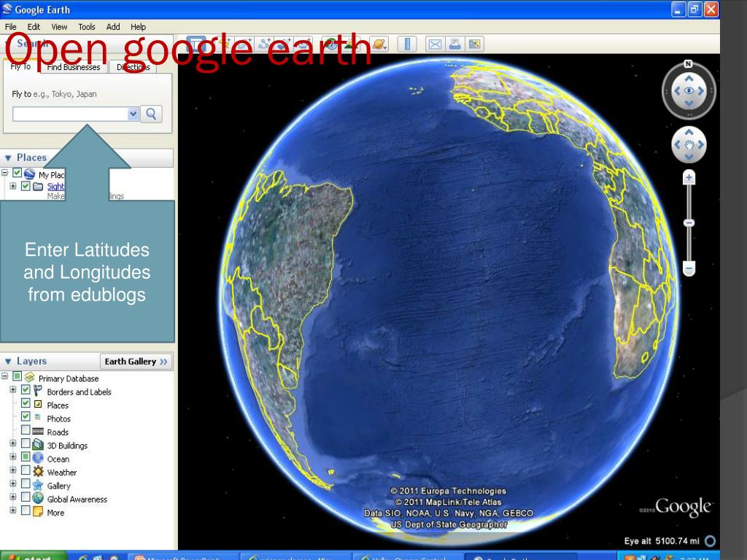
Task: Select the Global Awareness layer label
Action: [77, 499]
